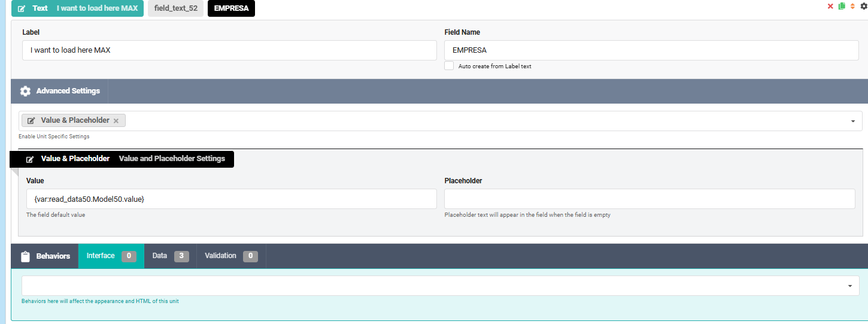The height and width of the screenshot is (324, 868).
Task: Click the empty Placeholder text field
Action: pos(650,199)
